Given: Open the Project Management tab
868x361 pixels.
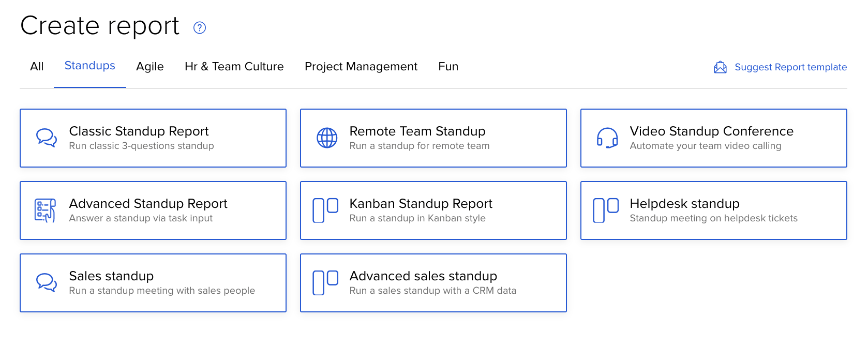Looking at the screenshot, I should (x=361, y=67).
